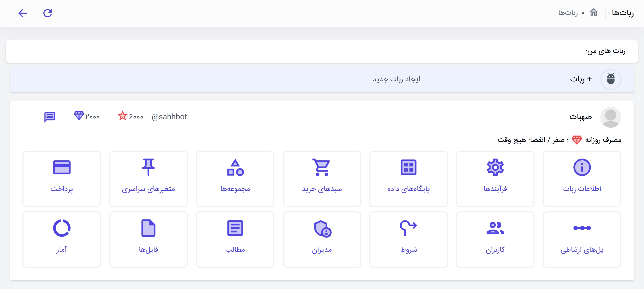Open پرداخت payment card tile
The height and width of the screenshot is (289, 644).
click(x=62, y=179)
